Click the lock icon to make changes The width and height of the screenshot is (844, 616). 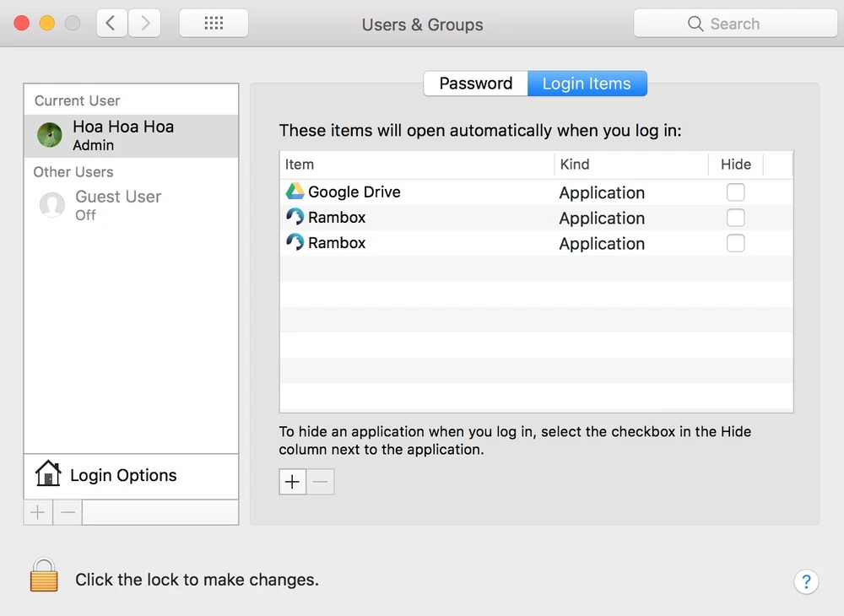click(44, 575)
